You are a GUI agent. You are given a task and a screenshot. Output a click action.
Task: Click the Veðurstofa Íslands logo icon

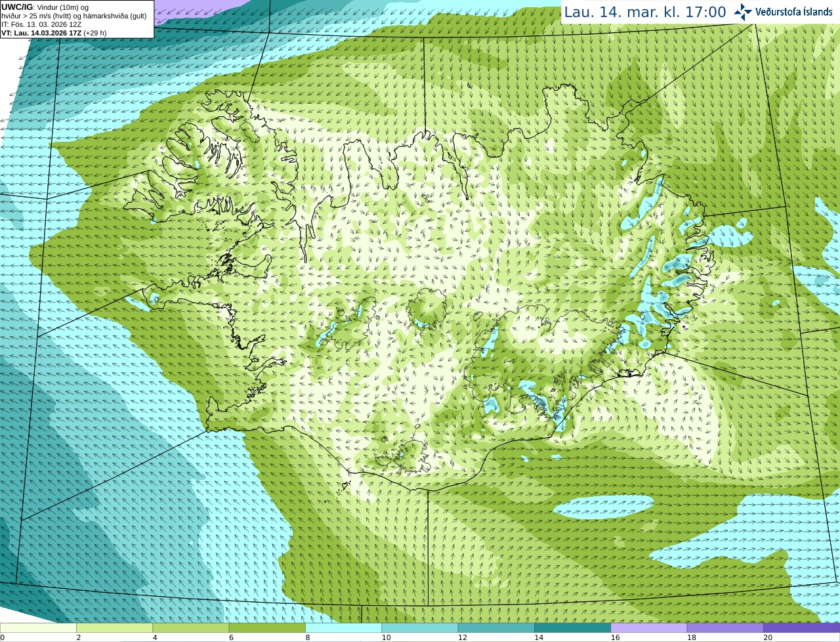pyautogui.click(x=743, y=12)
